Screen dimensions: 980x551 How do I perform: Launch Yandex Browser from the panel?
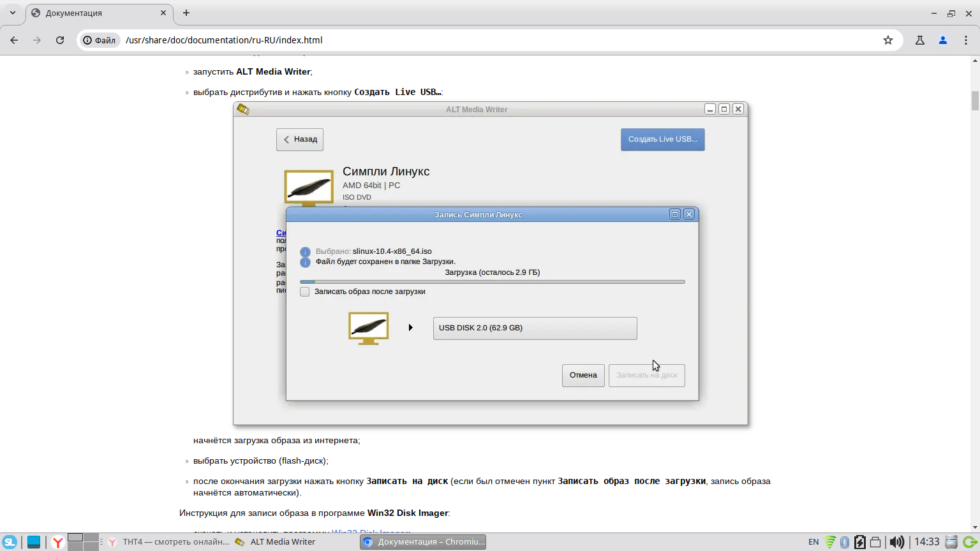click(57, 542)
